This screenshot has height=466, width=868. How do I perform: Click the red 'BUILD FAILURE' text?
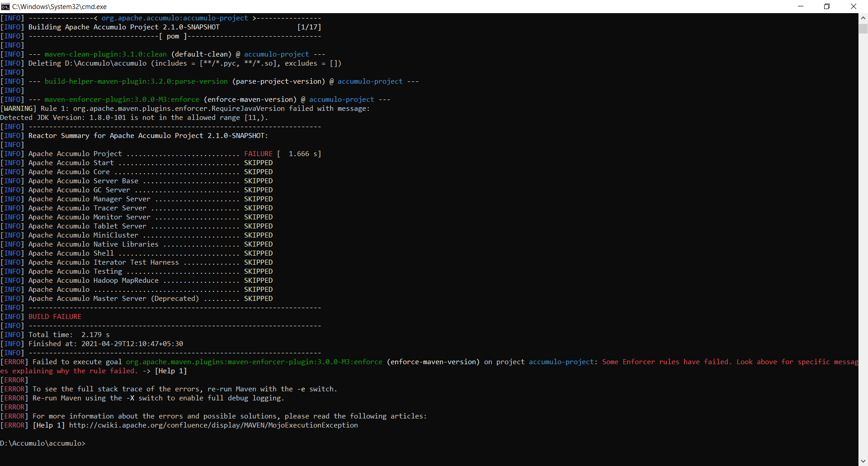point(55,317)
